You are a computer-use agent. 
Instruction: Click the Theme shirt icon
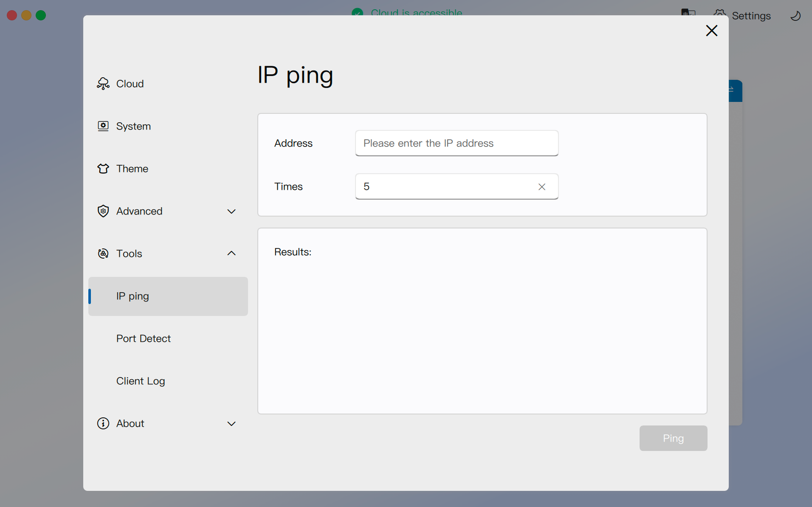coord(103,169)
